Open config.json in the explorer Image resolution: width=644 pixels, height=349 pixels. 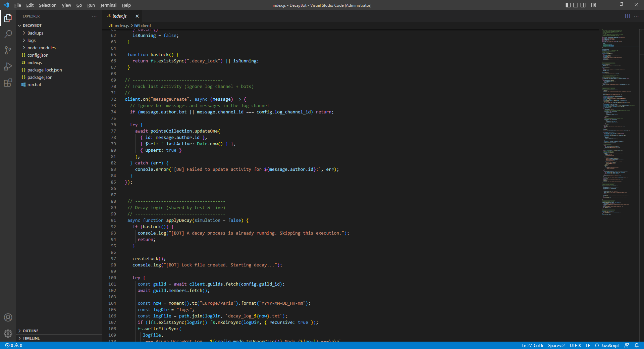[38, 55]
